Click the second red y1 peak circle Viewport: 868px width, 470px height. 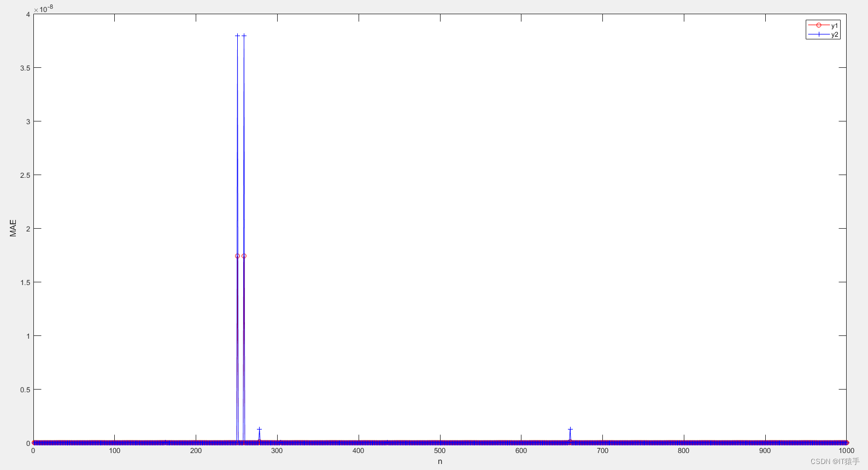(244, 256)
